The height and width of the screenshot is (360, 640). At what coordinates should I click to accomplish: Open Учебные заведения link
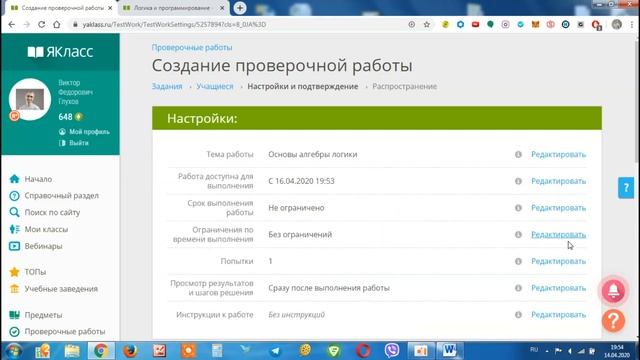coord(61,289)
